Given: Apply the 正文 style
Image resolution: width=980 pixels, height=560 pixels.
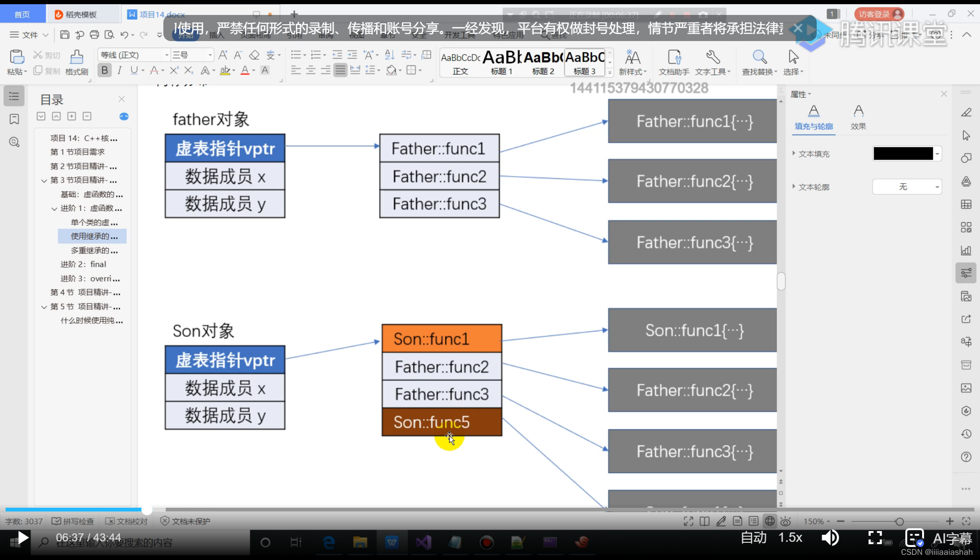Looking at the screenshot, I should [460, 63].
